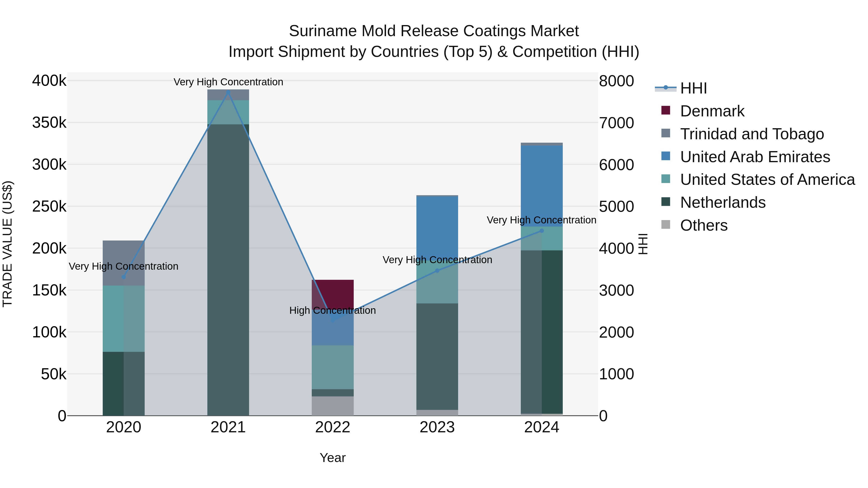This screenshot has width=868, height=488.
Task: Select the 2022 HHI data point
Action: [333, 321]
